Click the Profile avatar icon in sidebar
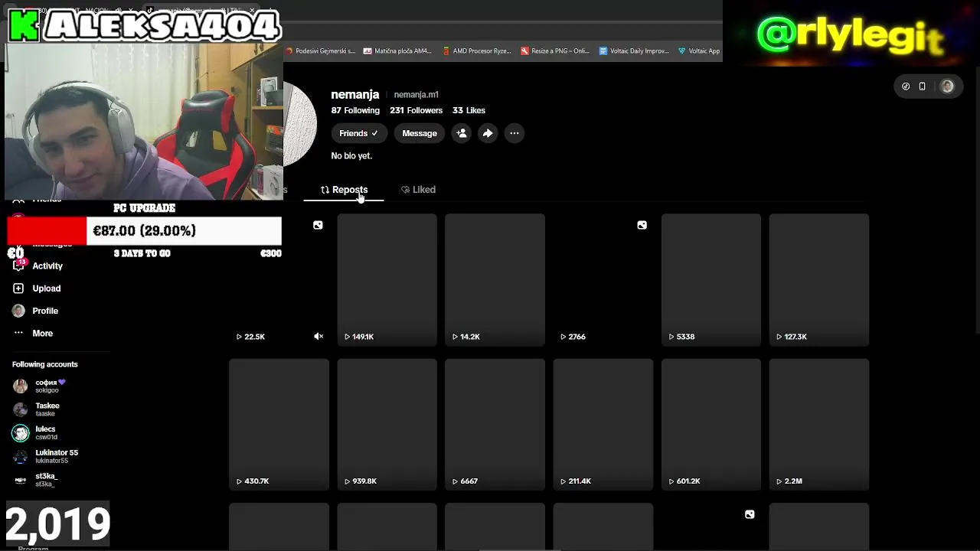980x551 pixels. tap(18, 311)
